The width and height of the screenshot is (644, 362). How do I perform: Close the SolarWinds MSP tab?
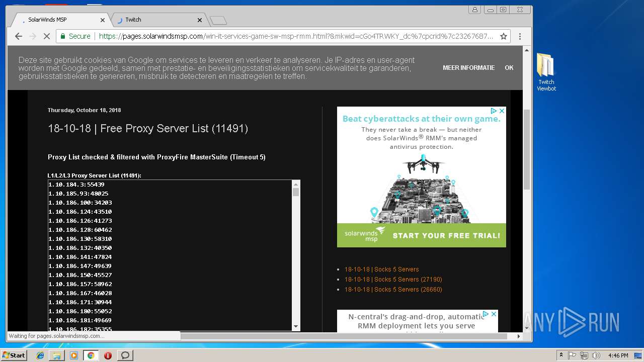(103, 20)
